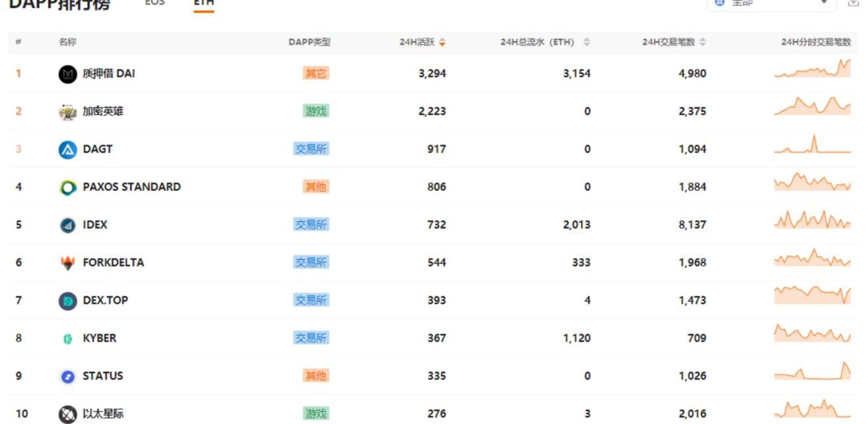The width and height of the screenshot is (868, 424).
Task: Click the KYBER green crystal icon
Action: tap(68, 339)
